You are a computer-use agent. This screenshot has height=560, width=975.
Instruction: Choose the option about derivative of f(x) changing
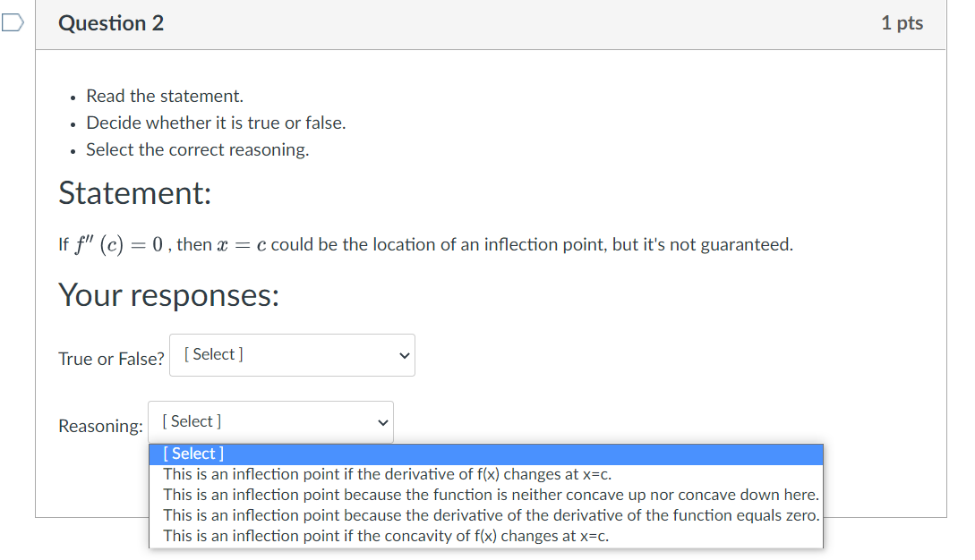(x=387, y=474)
